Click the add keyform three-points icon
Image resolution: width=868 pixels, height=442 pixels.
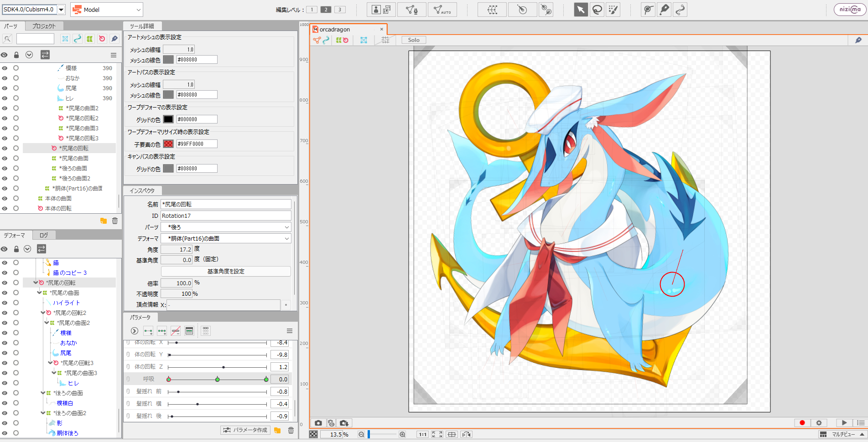[162, 331]
